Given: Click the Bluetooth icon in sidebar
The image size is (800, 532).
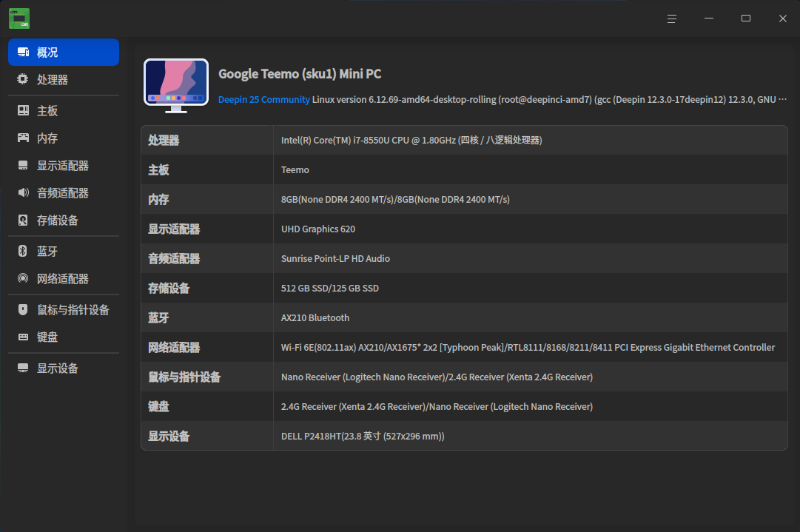Looking at the screenshot, I should pos(23,252).
